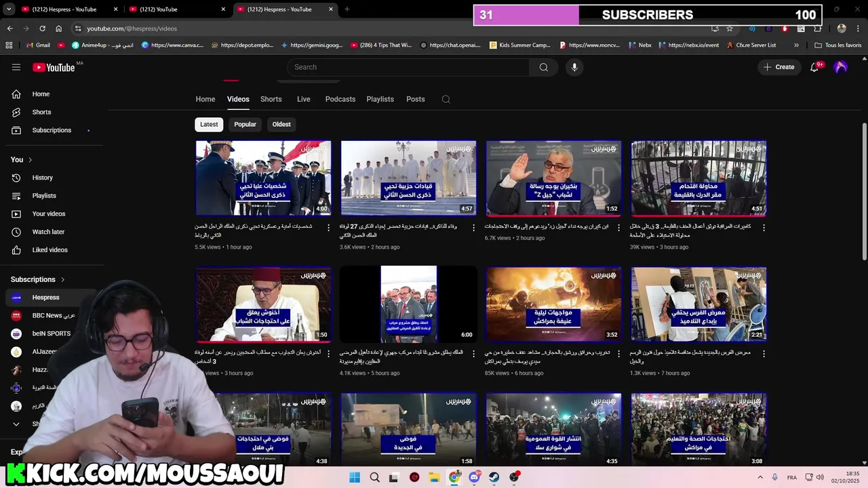
Task: Open options menu for 4:51 duration video
Action: (764, 228)
